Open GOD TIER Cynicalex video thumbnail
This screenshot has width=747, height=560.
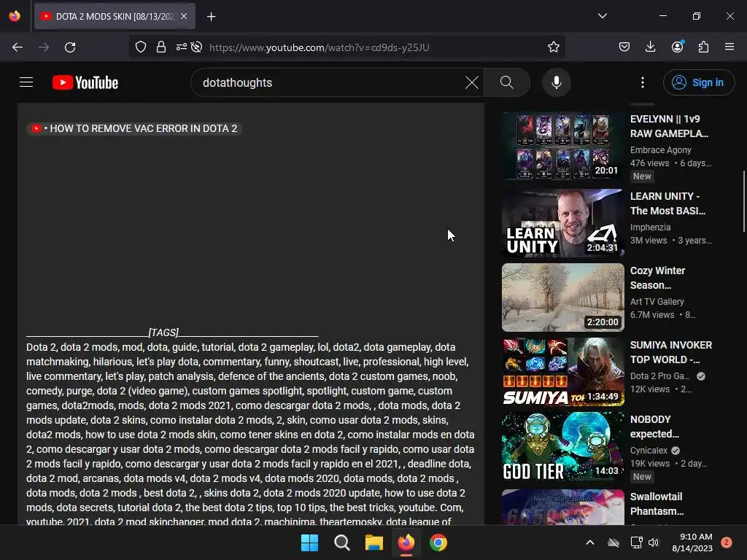click(x=562, y=446)
